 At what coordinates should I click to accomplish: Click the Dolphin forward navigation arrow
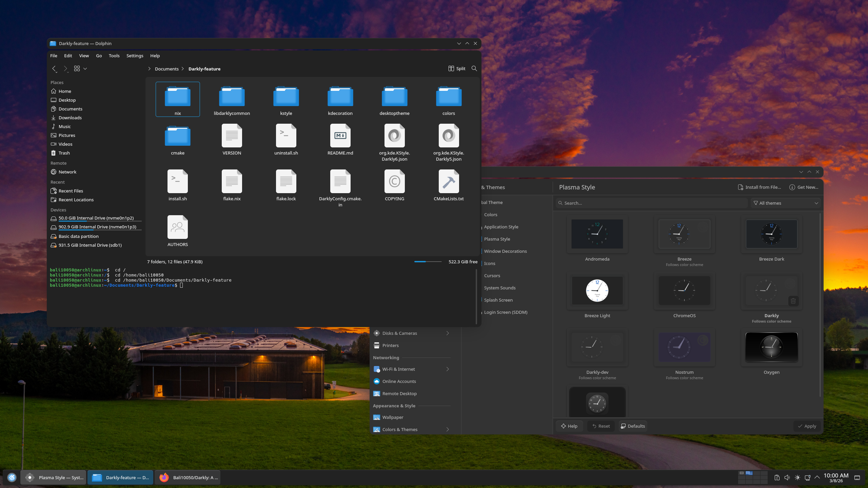coord(65,69)
